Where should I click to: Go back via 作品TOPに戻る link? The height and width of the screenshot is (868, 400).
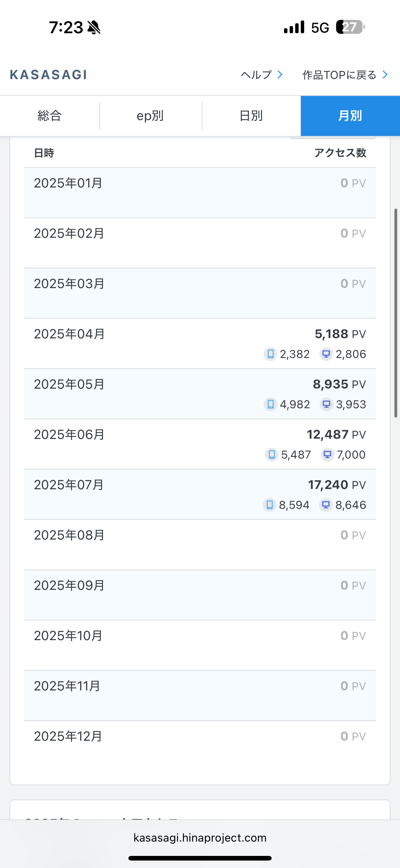coord(345,75)
